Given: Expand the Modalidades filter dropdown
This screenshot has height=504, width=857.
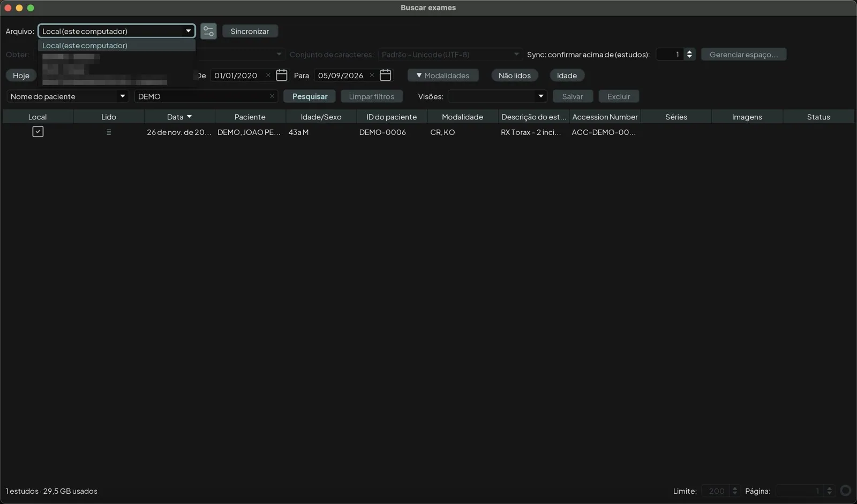Looking at the screenshot, I should tap(443, 76).
